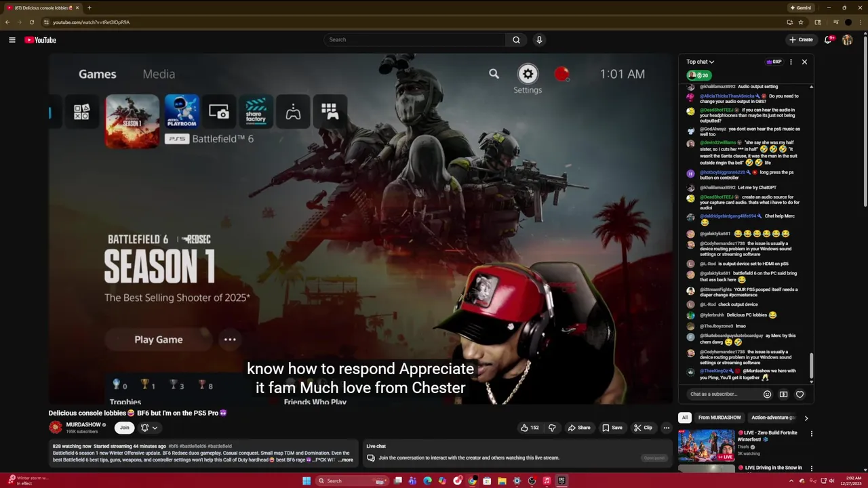
Task: Open the Gemini button in Chrome
Action: (x=801, y=8)
